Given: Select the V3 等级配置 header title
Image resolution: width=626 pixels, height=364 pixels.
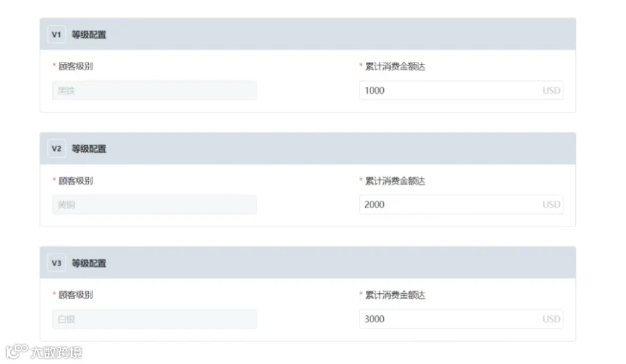Looking at the screenshot, I should click(88, 263).
